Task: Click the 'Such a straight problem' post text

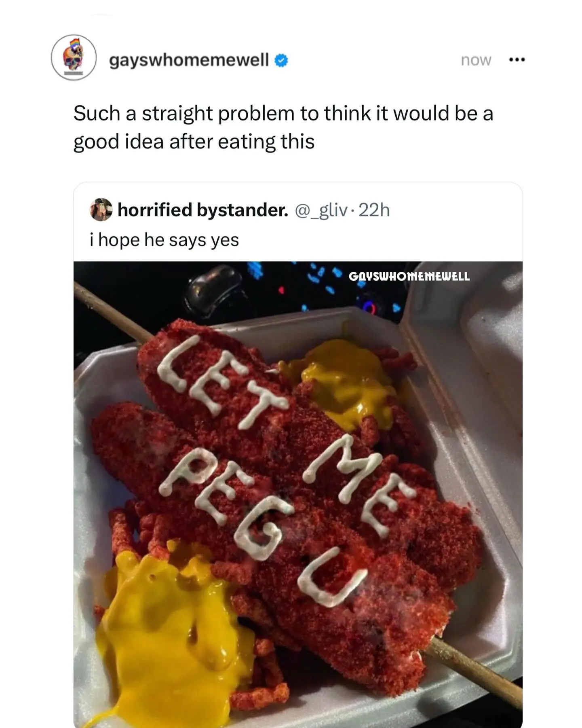Action: click(x=283, y=127)
